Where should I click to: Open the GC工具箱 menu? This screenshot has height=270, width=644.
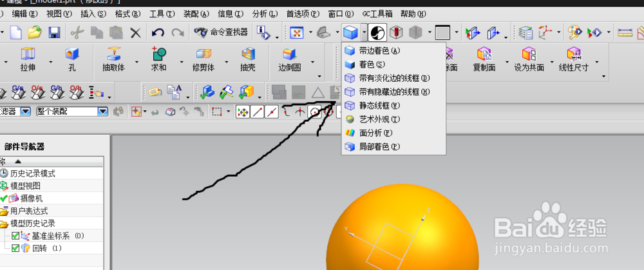coord(377,14)
